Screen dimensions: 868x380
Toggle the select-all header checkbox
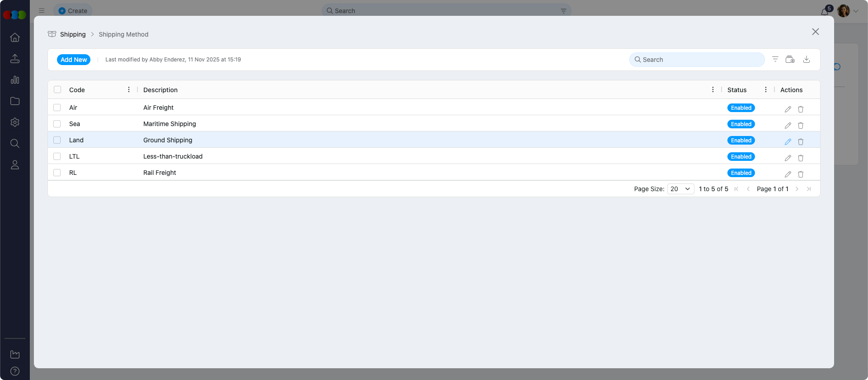pos(57,89)
